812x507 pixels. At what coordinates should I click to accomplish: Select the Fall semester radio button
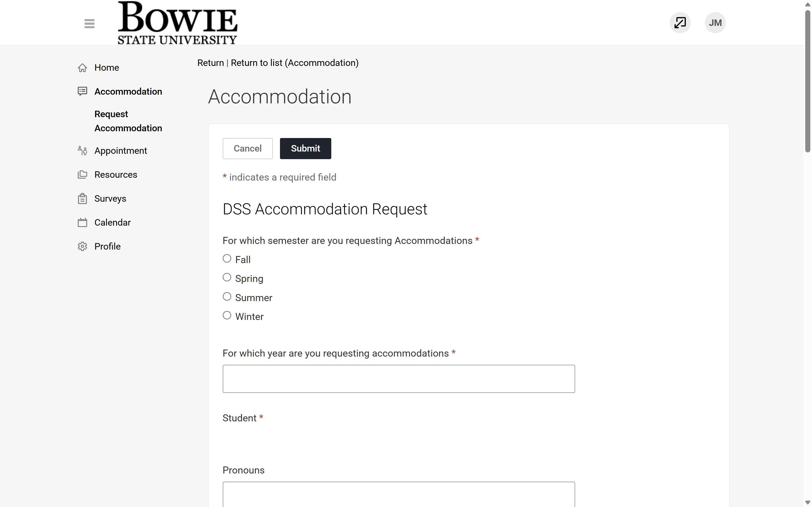[227, 259]
